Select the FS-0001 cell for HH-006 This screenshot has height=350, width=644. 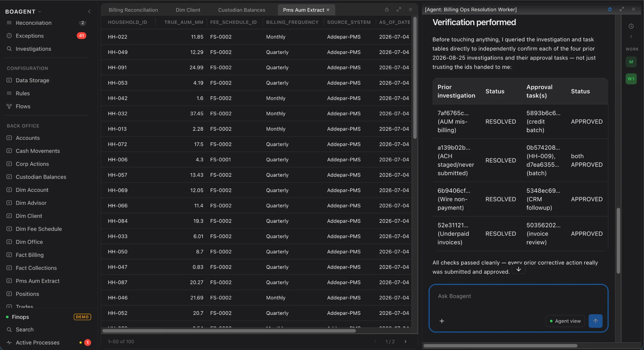coord(221,160)
